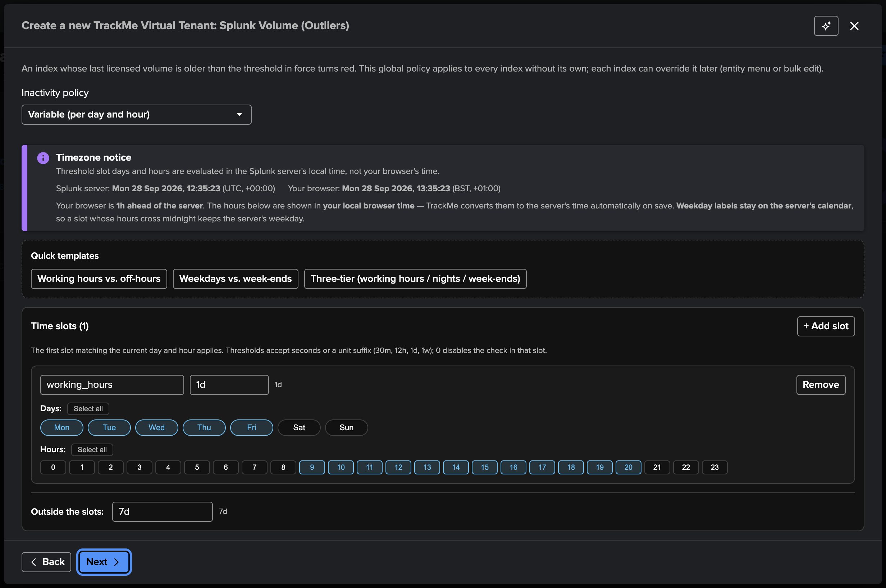
Task: Select all days for the slot
Action: tap(88, 409)
